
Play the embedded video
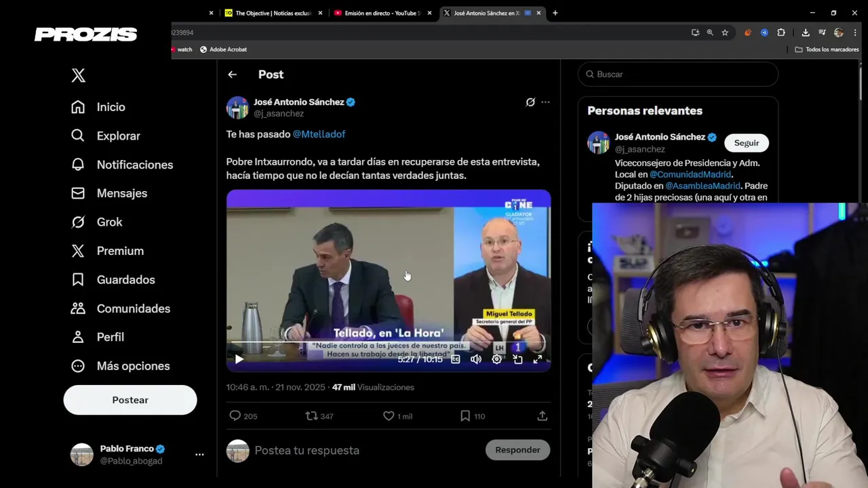coord(239,359)
